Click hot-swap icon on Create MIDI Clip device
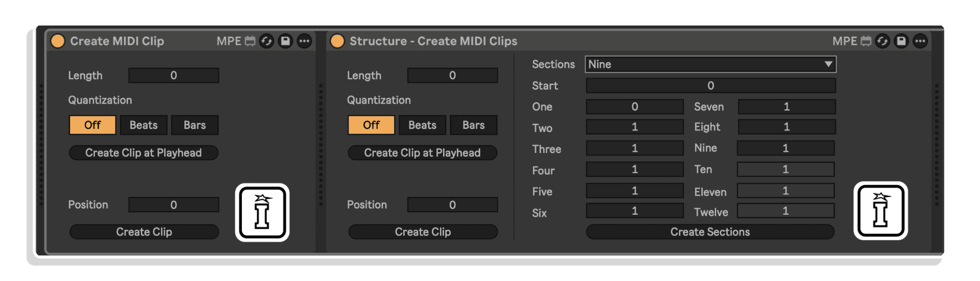 266,41
